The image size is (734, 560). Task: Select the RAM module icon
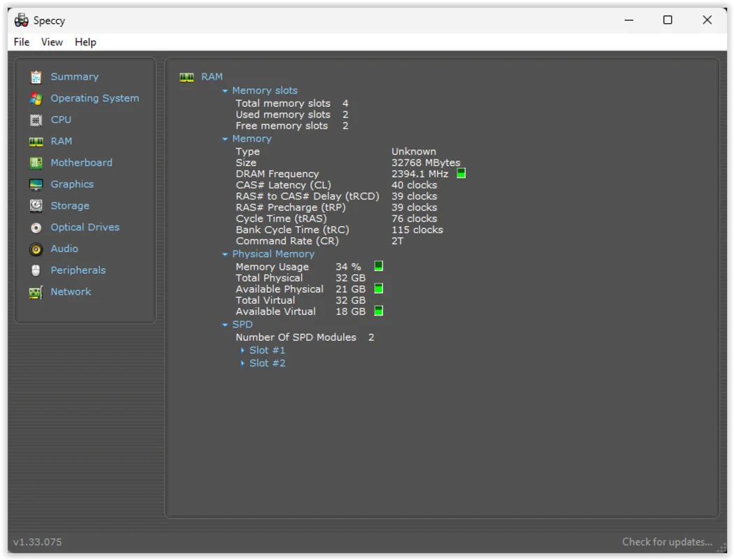(36, 141)
